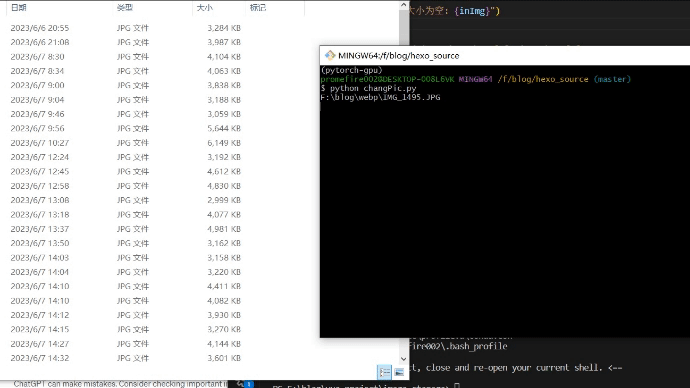Click the 2,999 KB size cell
The height and width of the screenshot is (388, 690).
224,200
